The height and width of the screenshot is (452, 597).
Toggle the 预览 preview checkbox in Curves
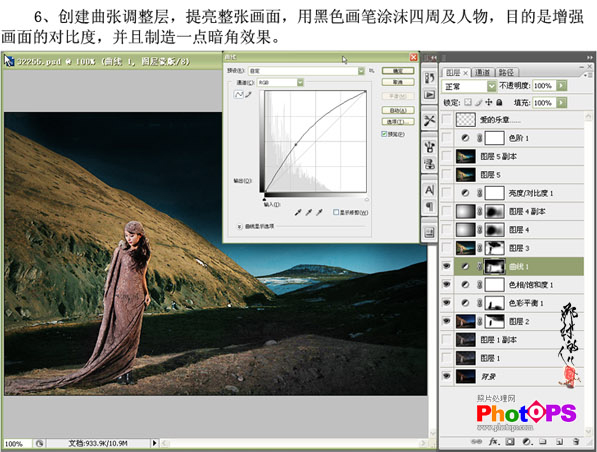pyautogui.click(x=384, y=134)
